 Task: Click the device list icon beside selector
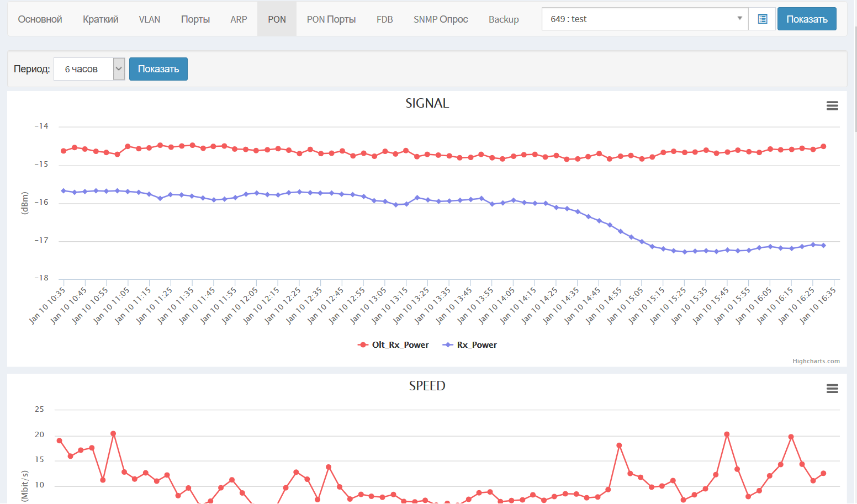[763, 19]
